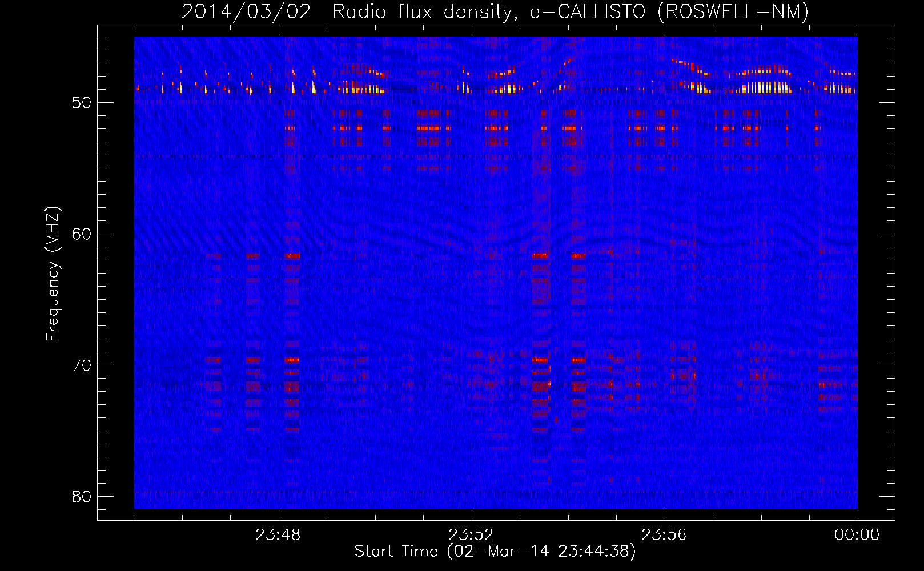924x571 pixels.
Task: Click the 50 frequency tick label
Action: point(82,103)
